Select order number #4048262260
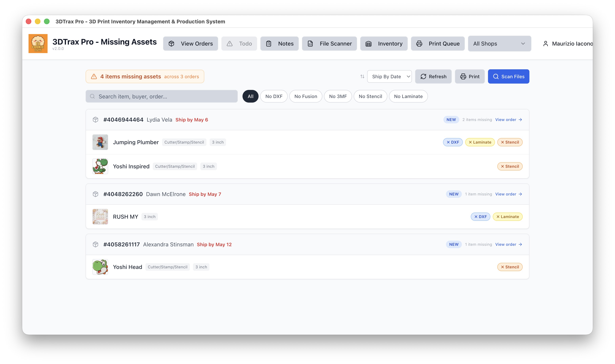 (123, 194)
